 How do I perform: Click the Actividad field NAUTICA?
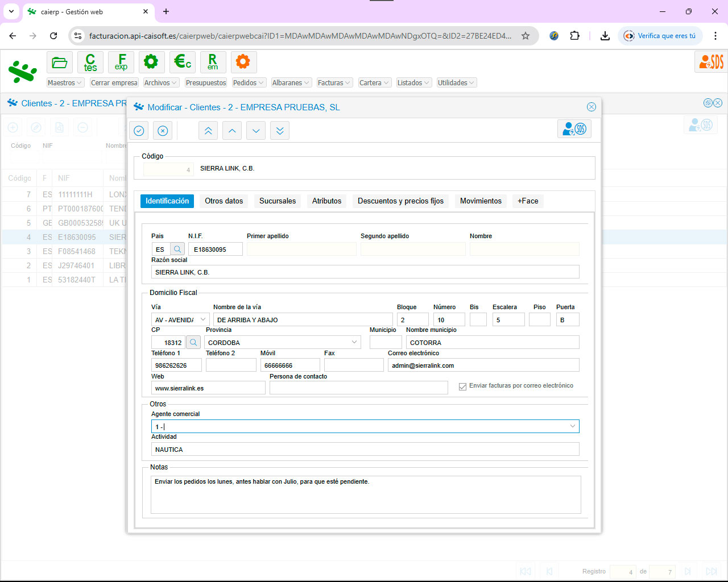click(365, 449)
